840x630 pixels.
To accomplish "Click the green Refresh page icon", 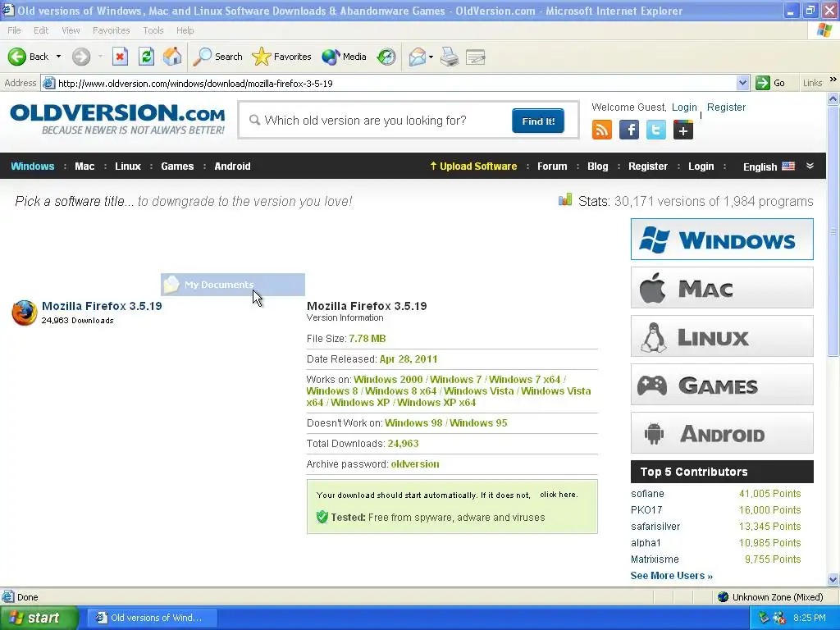I will [x=146, y=57].
